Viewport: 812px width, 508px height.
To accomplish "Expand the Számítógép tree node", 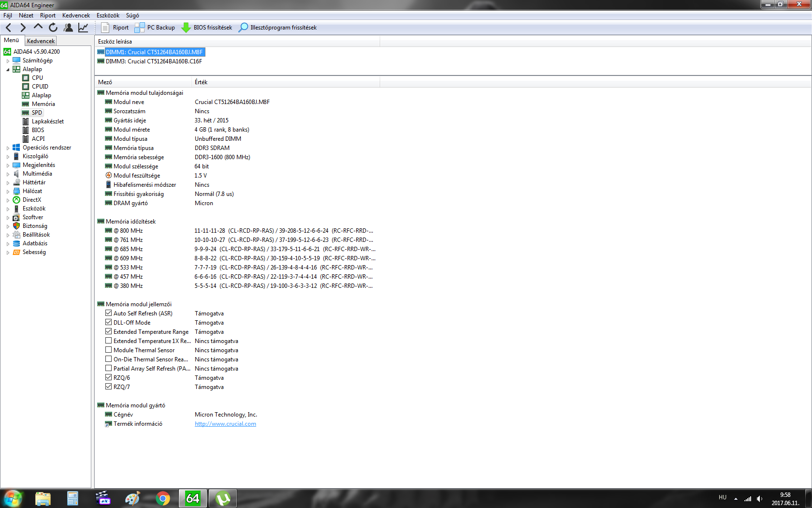I will pos(8,60).
